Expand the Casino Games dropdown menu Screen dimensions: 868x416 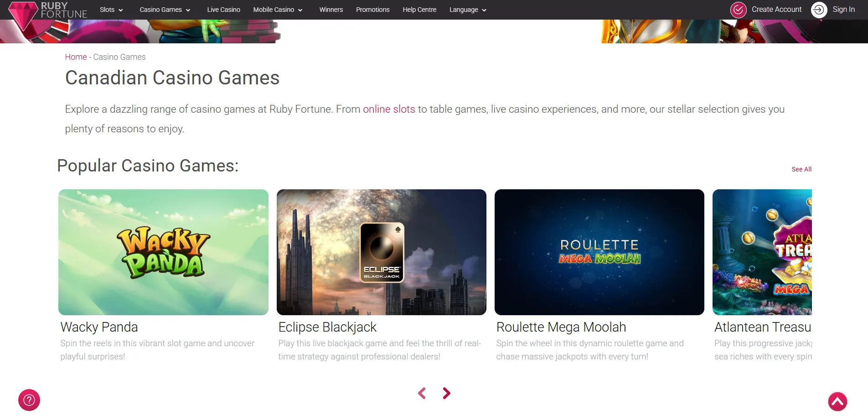click(x=165, y=10)
